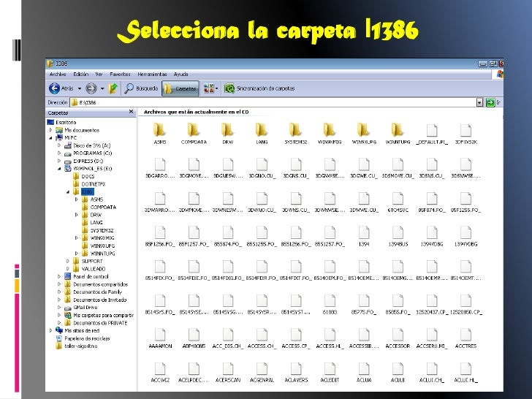The height and width of the screenshot is (399, 532).
Task: Expand the SUPPORT folder tree node
Action: coord(68,262)
